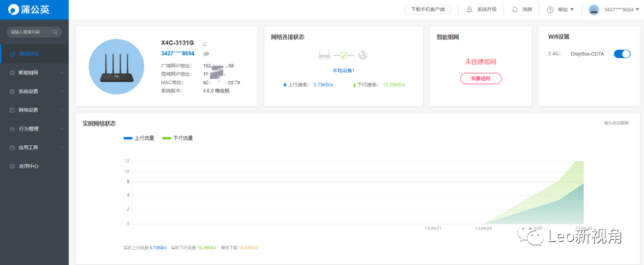
Task: Click the globe internet icon in connection status
Action: pyautogui.click(x=363, y=55)
